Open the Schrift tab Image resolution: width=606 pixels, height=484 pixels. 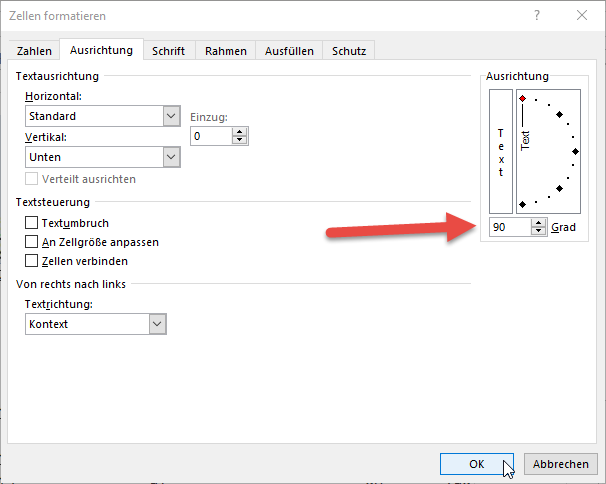point(168,50)
